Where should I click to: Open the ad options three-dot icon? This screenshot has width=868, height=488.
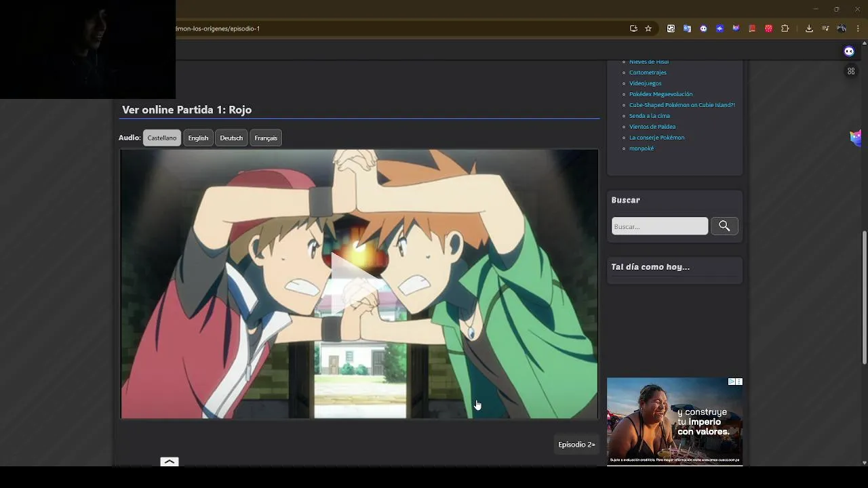click(739, 382)
